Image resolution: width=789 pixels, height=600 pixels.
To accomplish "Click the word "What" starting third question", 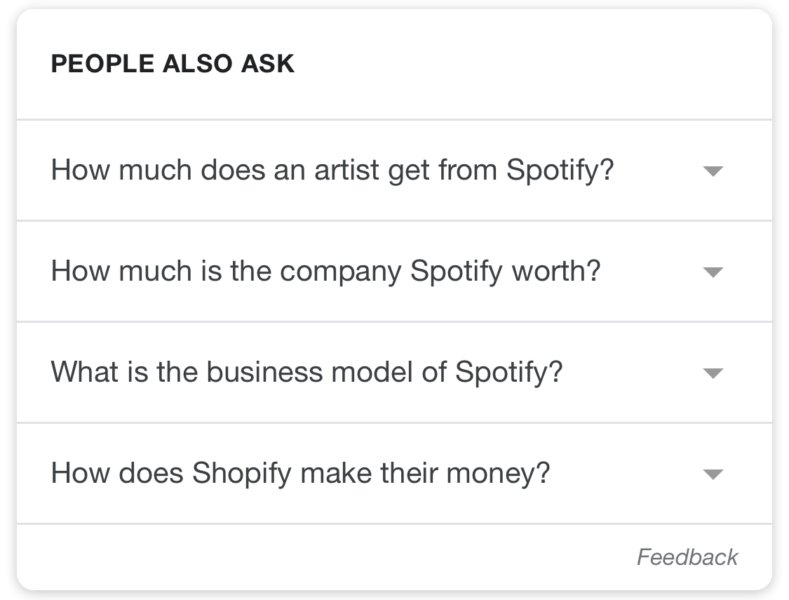I will pyautogui.click(x=78, y=372).
